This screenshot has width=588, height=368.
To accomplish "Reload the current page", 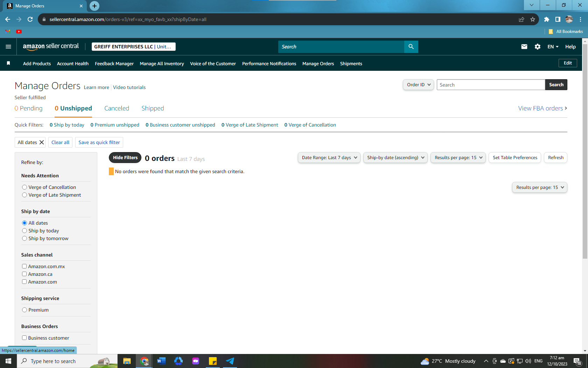I will (30, 19).
